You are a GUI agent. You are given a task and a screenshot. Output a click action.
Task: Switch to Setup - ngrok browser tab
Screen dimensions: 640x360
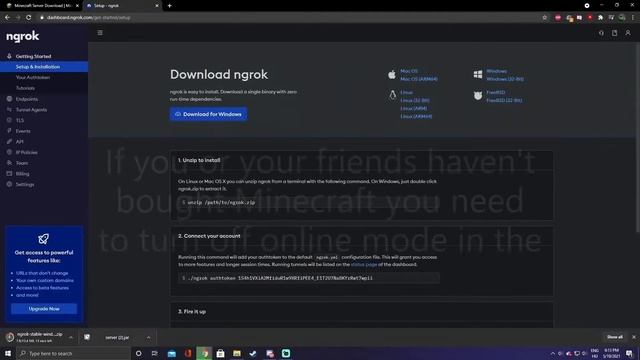pyautogui.click(x=122, y=6)
